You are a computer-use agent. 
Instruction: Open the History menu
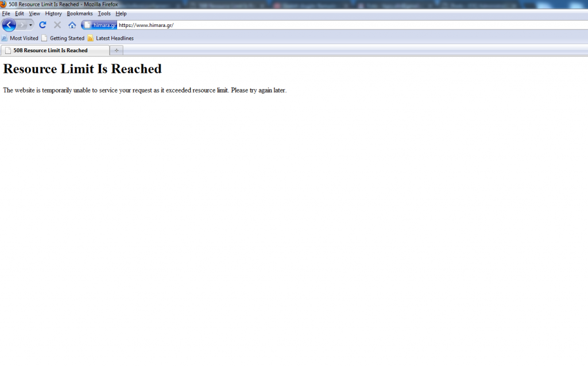point(53,13)
